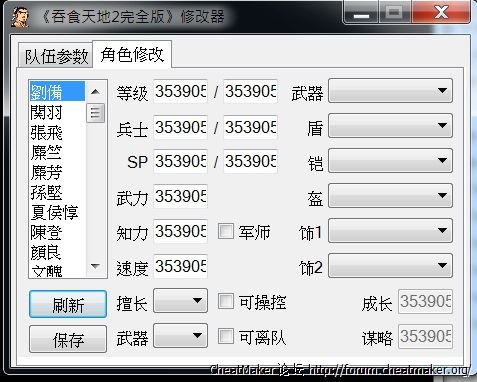
Task: Click the app icon in title bar
Action: click(20, 17)
